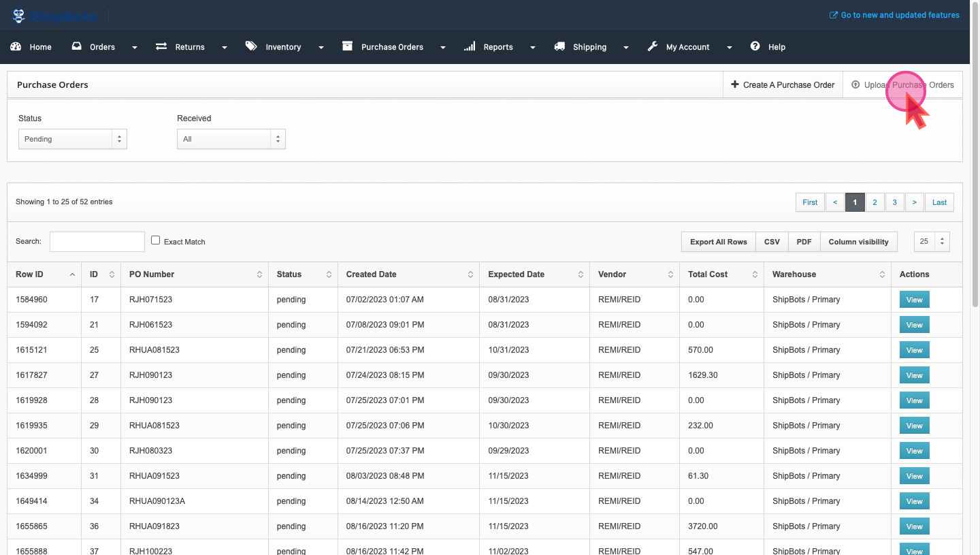Go to previous page arrow

click(835, 202)
